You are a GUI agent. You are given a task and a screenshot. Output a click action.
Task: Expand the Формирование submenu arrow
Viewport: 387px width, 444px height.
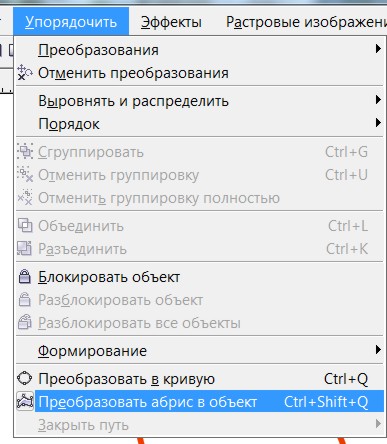point(378,350)
